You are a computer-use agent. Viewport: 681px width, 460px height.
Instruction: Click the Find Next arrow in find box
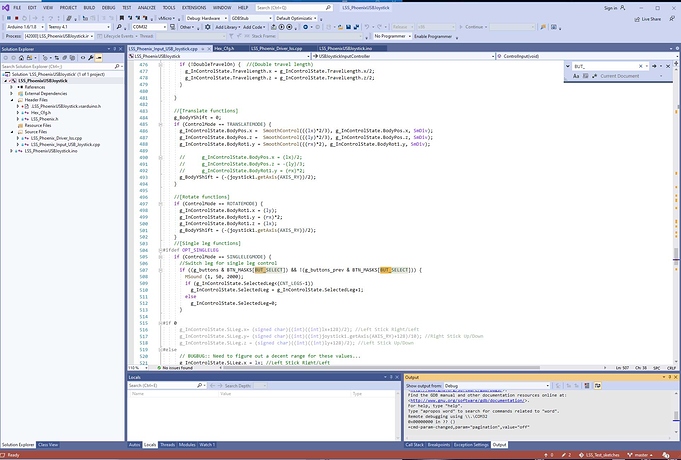click(654, 66)
